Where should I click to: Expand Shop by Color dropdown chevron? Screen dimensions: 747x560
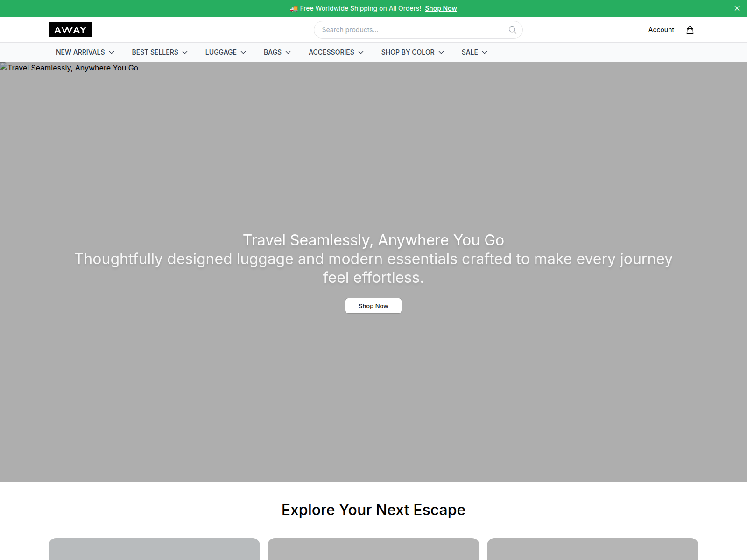tap(441, 52)
